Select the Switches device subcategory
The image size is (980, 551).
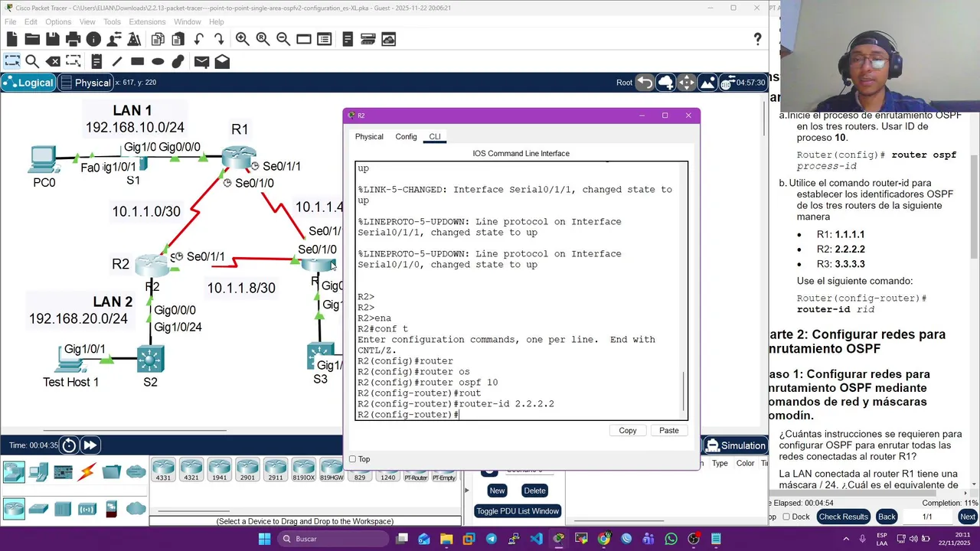[38, 508]
